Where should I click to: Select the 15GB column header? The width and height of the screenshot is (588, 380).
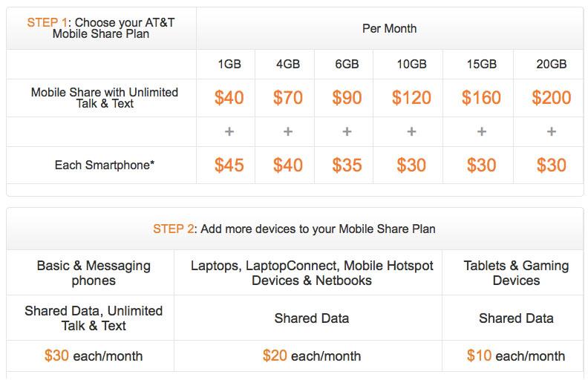pos(482,64)
